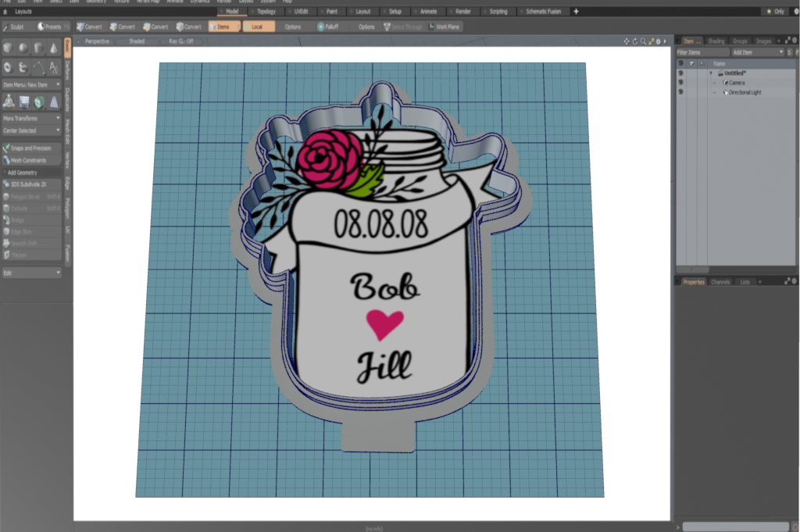
Task: Click the Work Plane button
Action: (443, 27)
